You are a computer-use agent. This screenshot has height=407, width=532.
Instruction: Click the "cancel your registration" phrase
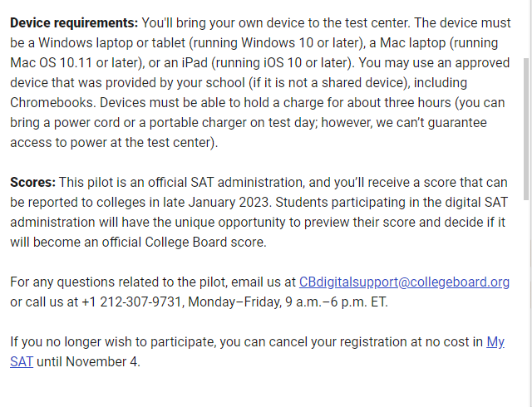coord(336,342)
